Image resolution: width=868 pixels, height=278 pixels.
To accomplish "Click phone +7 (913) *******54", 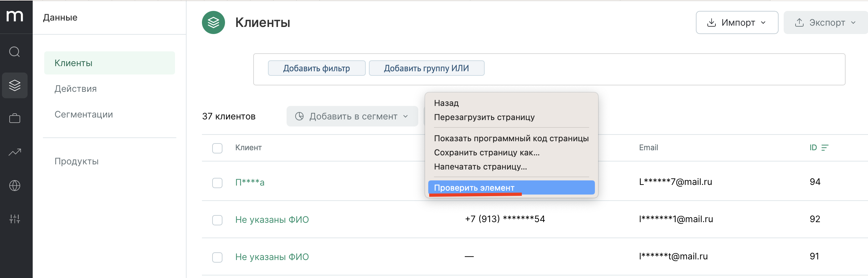I will coord(505,219).
